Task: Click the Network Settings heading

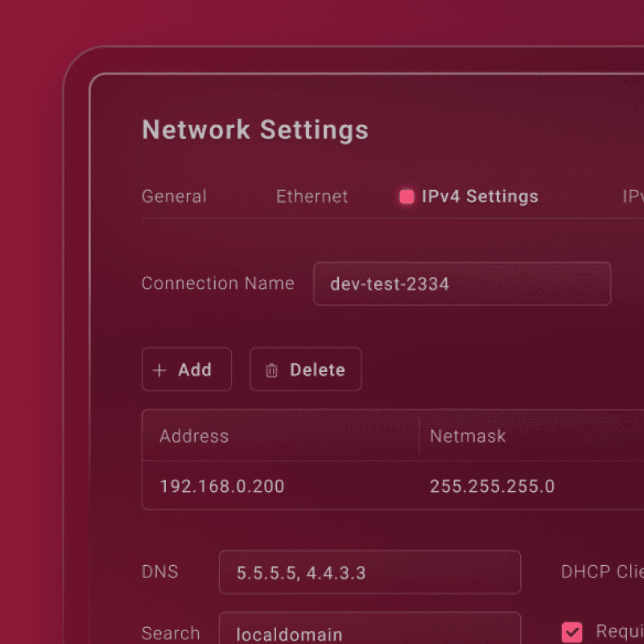Action: pyautogui.click(x=255, y=130)
